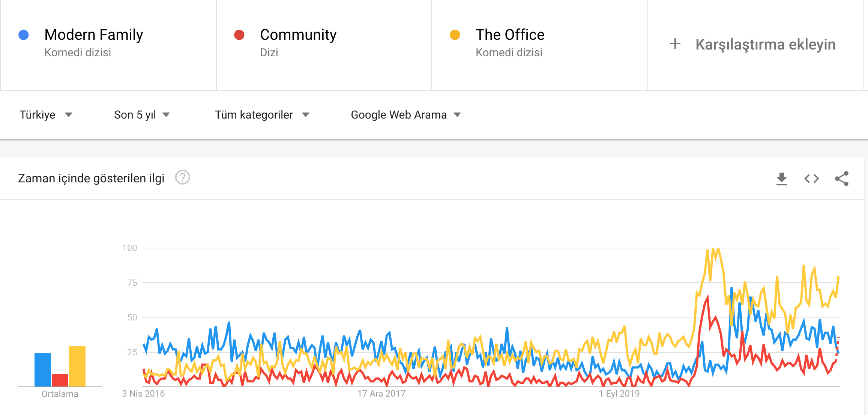The height and width of the screenshot is (415, 868).
Task: Expand the Son 5 yıl time range dropdown
Action: (142, 115)
